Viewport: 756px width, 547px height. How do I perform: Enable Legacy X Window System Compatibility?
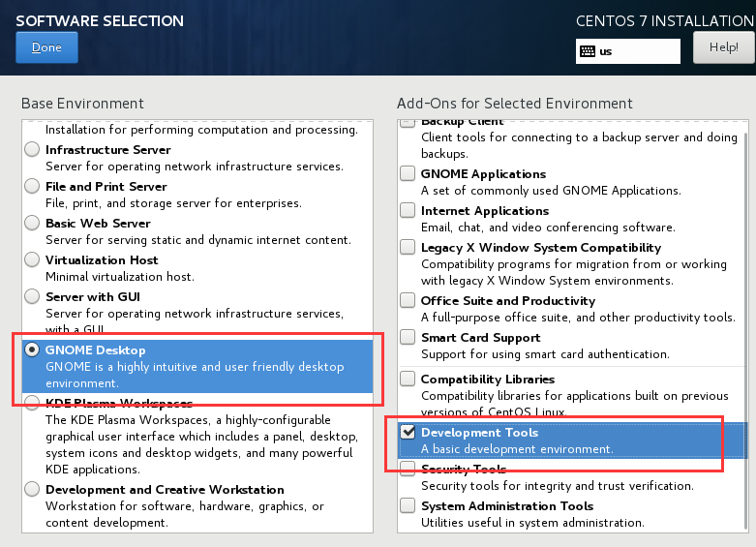(408, 247)
